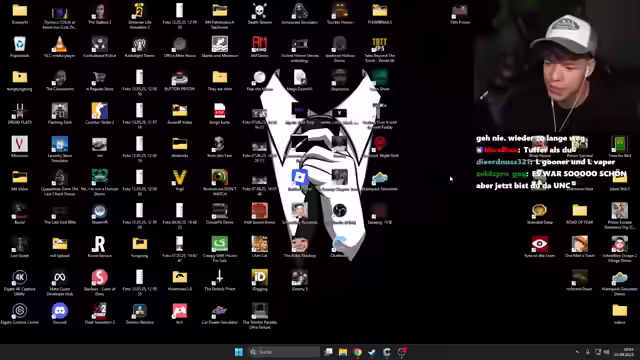Select the Car Dealer Simulator shortcut

pyautogui.click(x=220, y=311)
